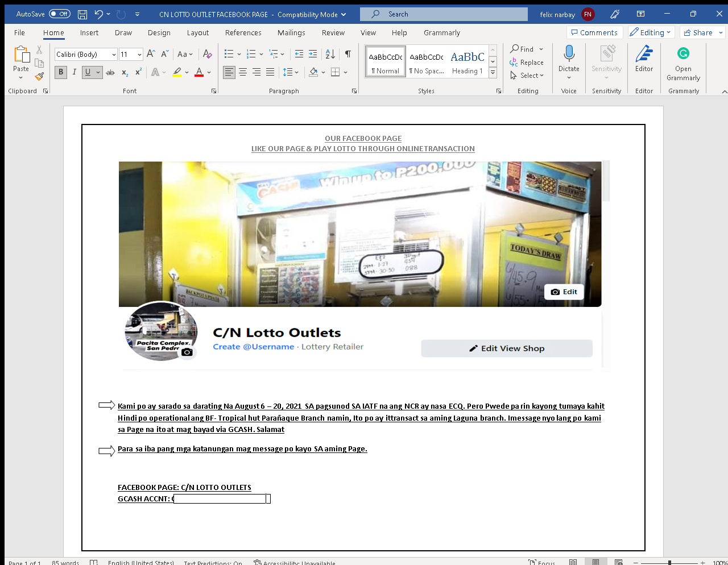The image size is (728, 565).
Task: Open user account felix narbay
Action: 567,14
